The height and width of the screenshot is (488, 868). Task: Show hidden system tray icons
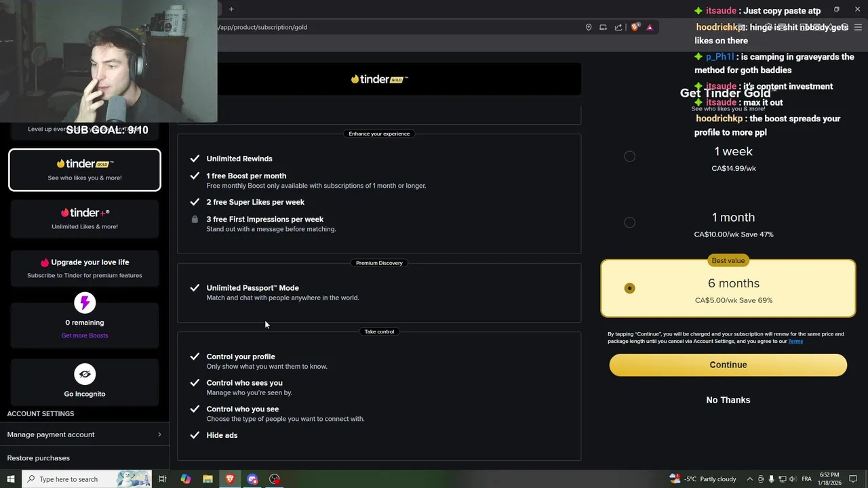(x=749, y=479)
